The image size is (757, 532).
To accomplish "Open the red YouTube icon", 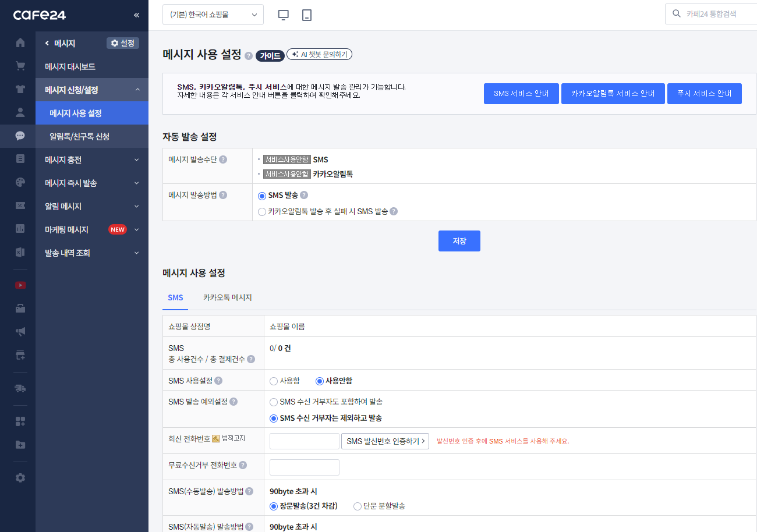I will [x=20, y=285].
